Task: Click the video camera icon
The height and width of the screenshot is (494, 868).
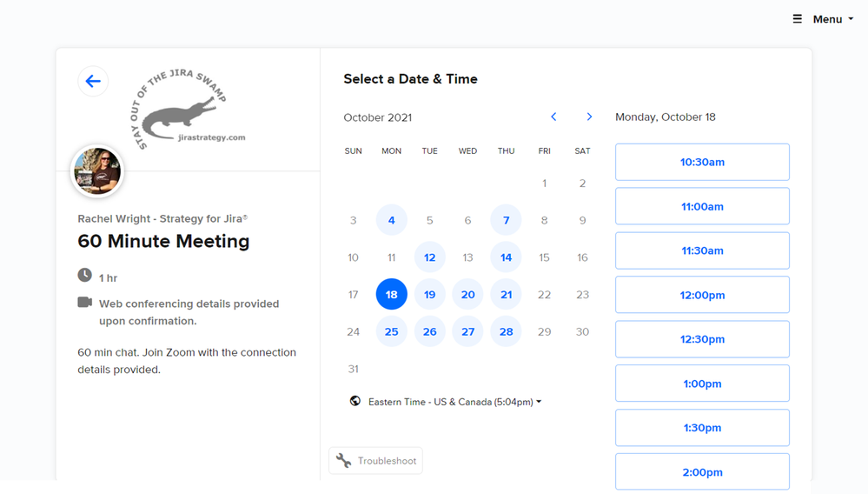Action: 84,303
